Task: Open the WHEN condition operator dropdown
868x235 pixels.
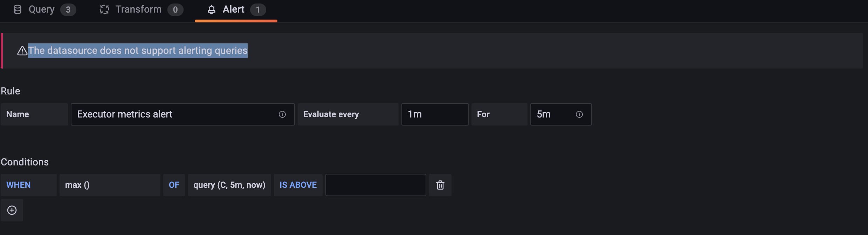Action: 29,185
